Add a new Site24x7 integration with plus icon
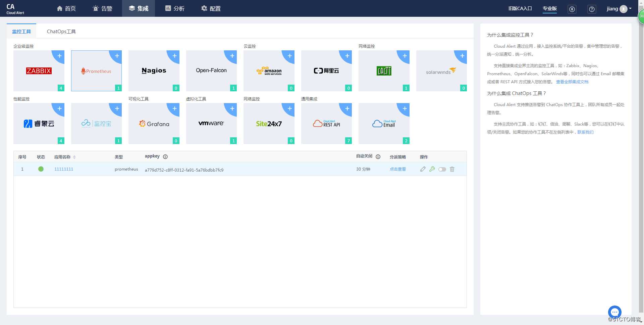 (289, 108)
